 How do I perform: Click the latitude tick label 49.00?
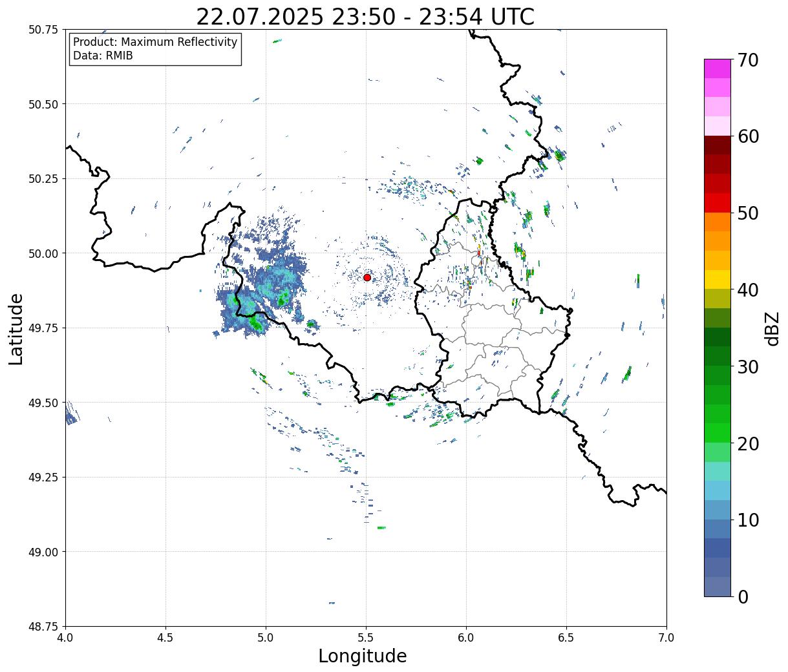click(x=44, y=552)
